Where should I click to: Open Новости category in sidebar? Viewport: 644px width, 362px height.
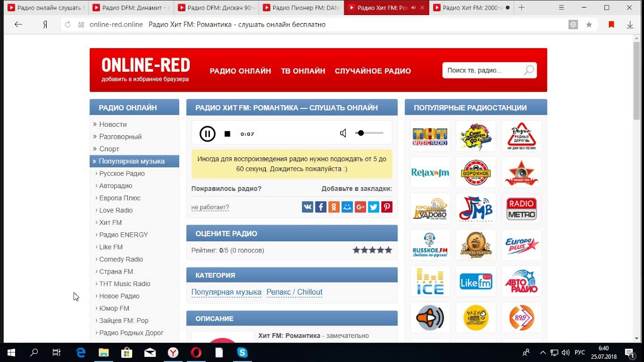click(113, 124)
